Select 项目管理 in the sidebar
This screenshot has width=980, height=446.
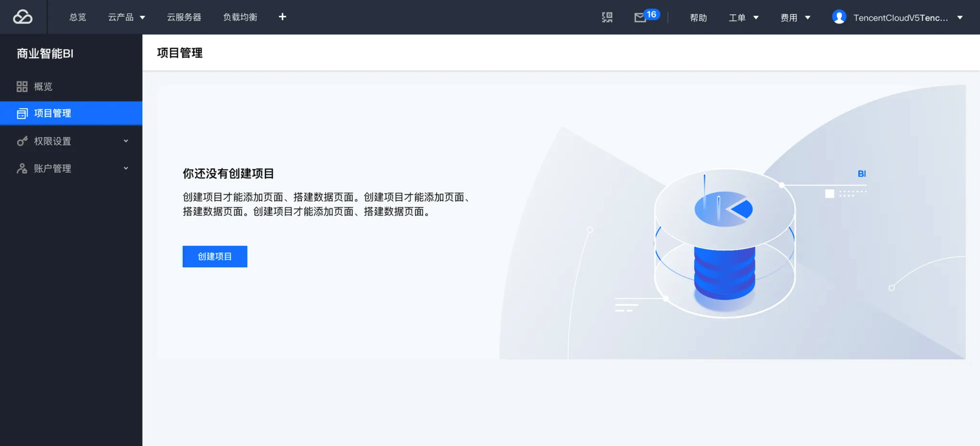[52, 113]
